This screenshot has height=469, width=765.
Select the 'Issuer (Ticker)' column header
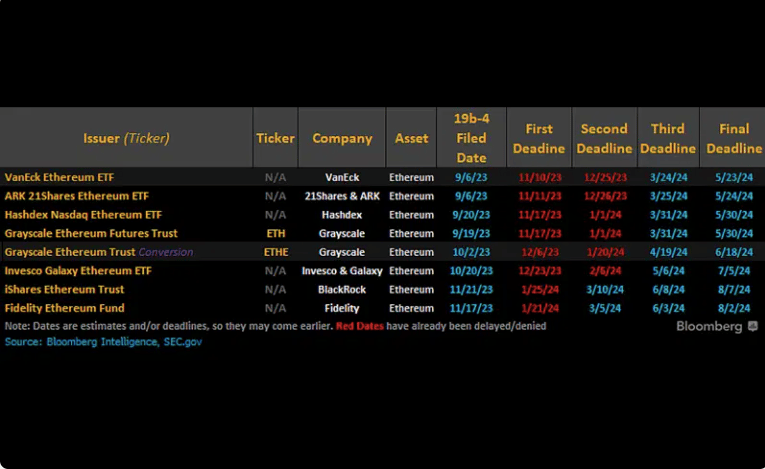click(x=126, y=138)
